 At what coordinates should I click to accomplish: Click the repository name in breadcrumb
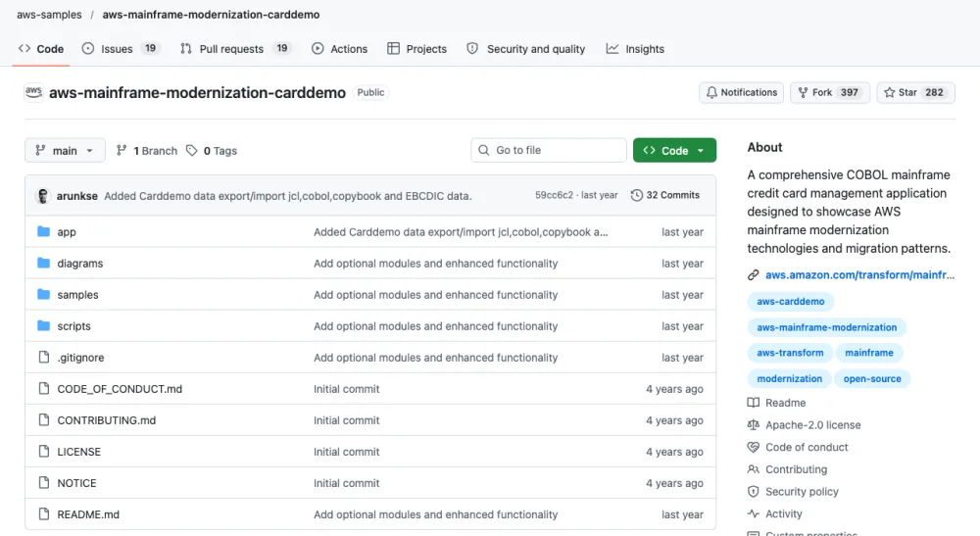211,15
